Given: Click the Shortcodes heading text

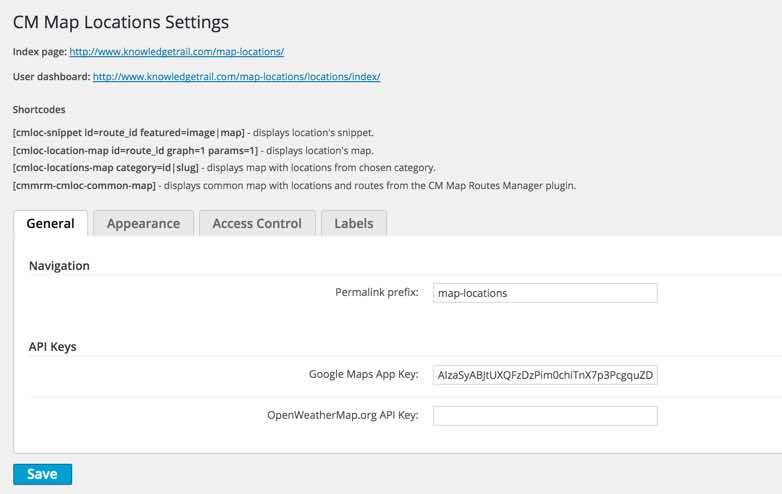Looking at the screenshot, I should (39, 110).
